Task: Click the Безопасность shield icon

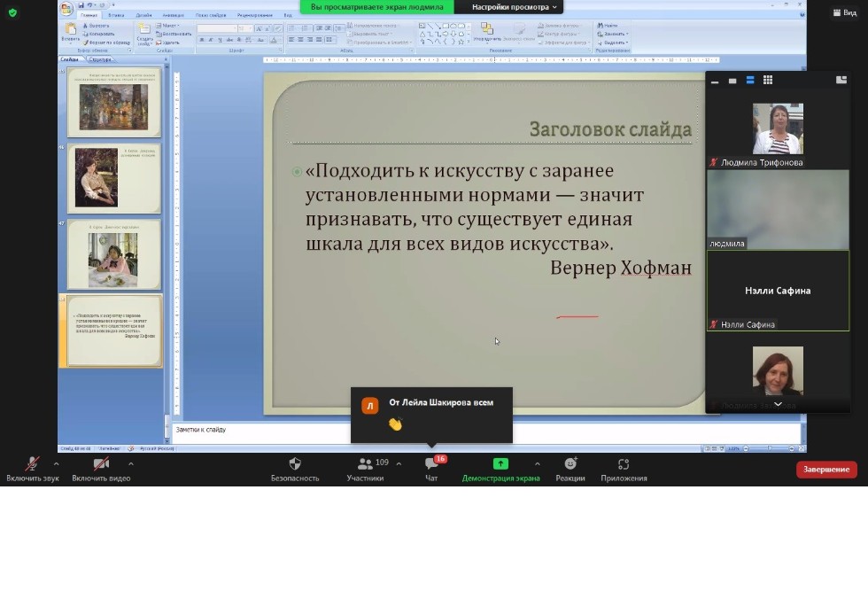Action: [295, 470]
